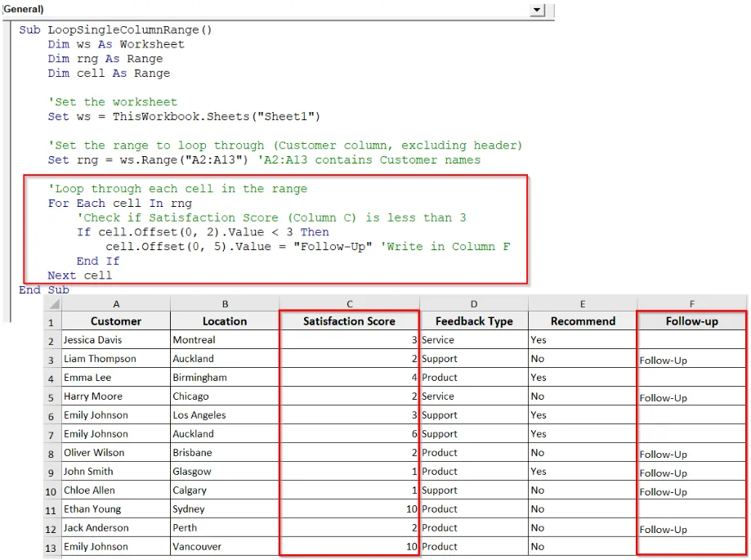Select column E header
The height and width of the screenshot is (560, 751).
pyautogui.click(x=583, y=304)
